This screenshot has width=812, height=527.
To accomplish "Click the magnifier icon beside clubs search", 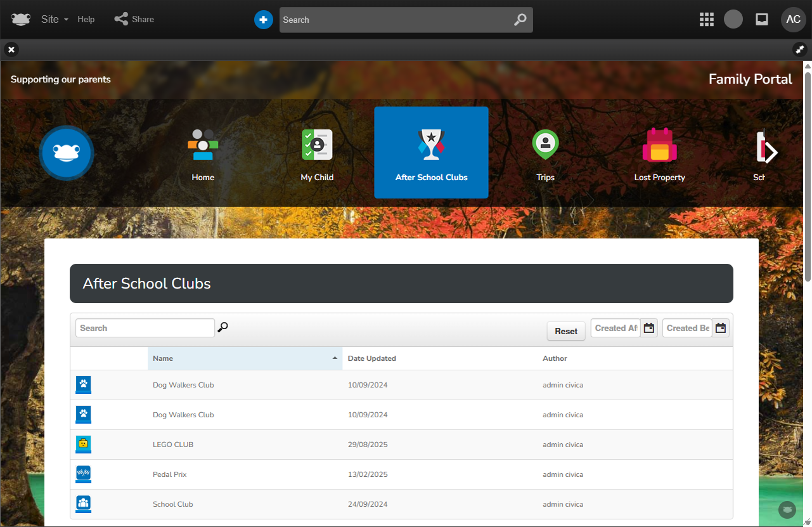I will pos(222,327).
